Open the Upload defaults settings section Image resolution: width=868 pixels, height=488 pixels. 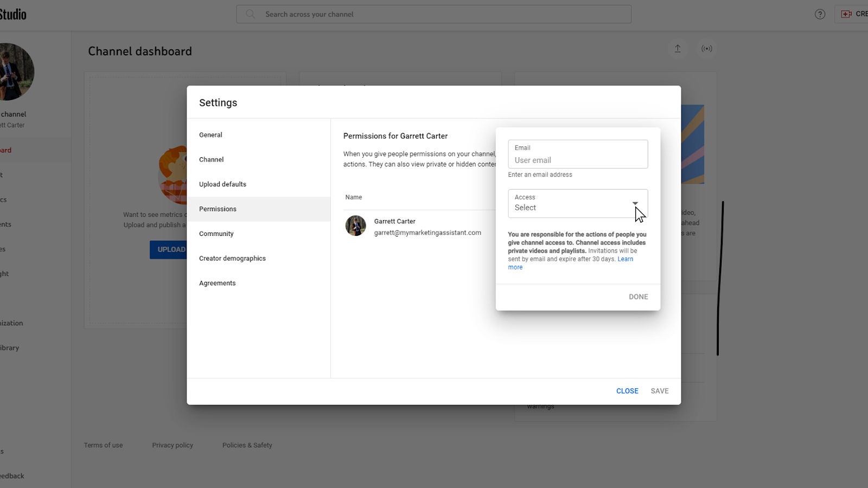[x=222, y=184]
